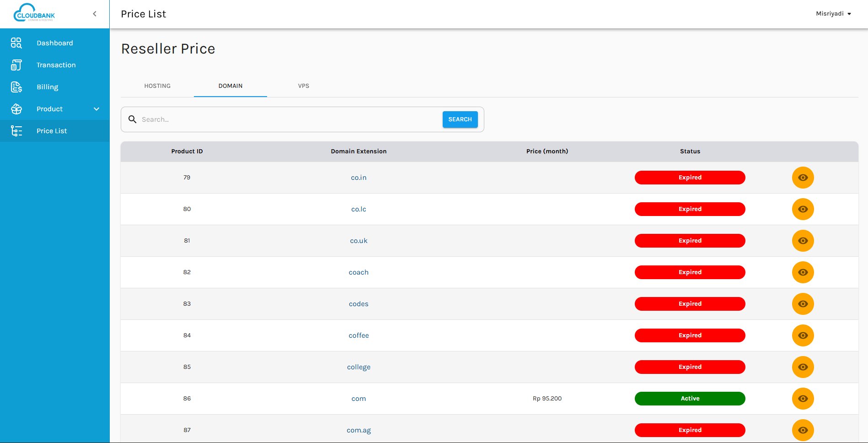Click eye icon for coffee domain row
The width and height of the screenshot is (868, 443).
tap(803, 335)
